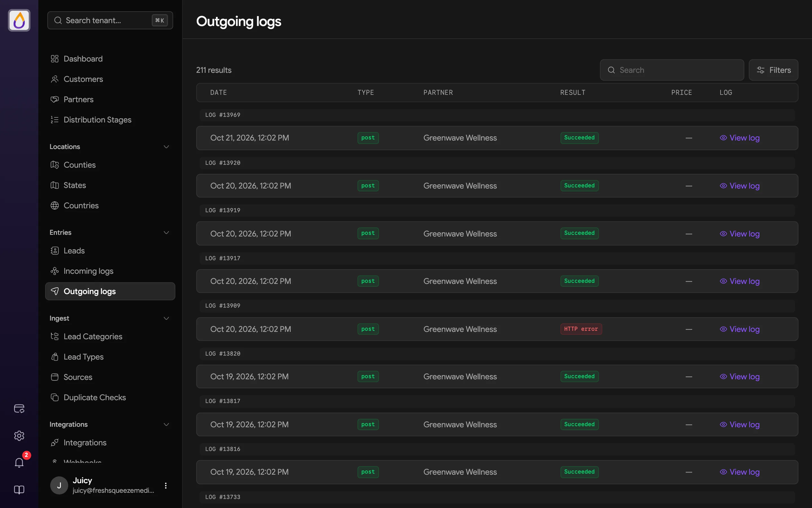Viewport: 812px width, 508px height.
Task: Click the flame app logo icon
Action: tap(19, 20)
